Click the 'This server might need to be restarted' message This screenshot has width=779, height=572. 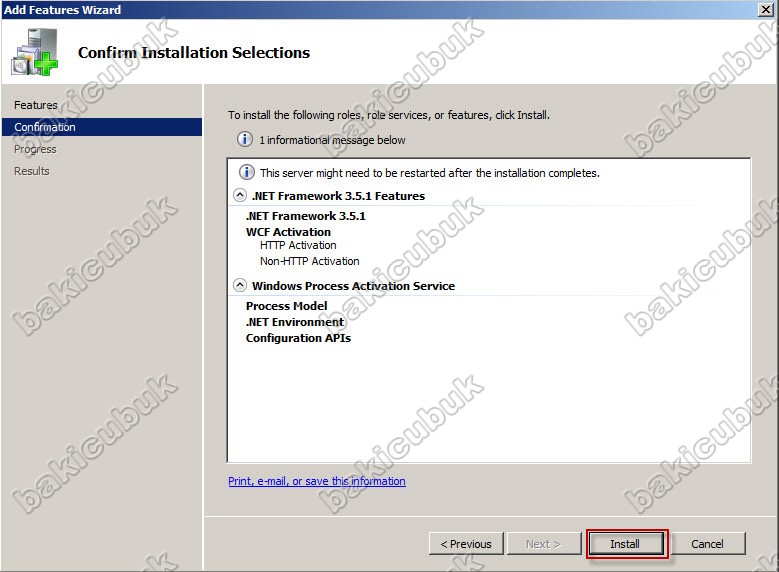pyautogui.click(x=430, y=173)
